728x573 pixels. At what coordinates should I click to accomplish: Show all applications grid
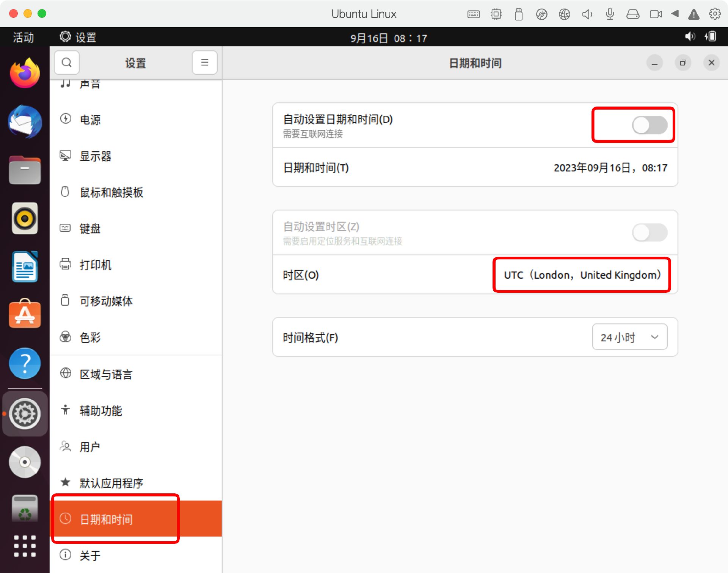click(x=25, y=546)
